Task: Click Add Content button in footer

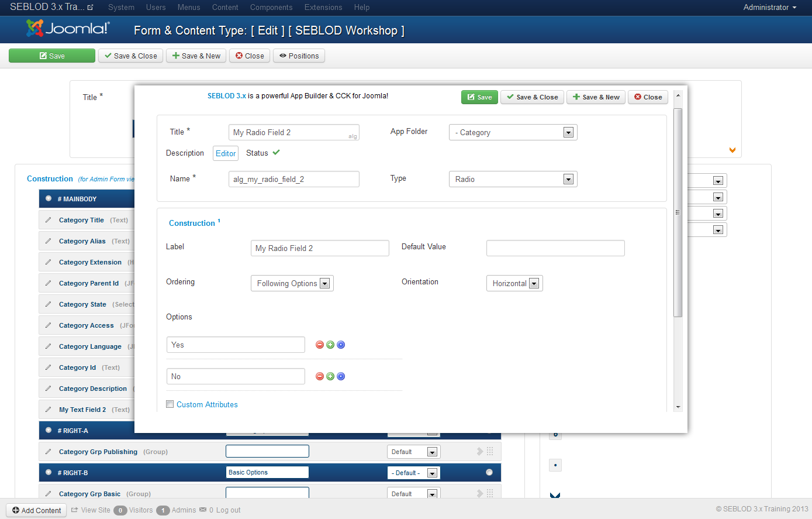Action: (36, 510)
